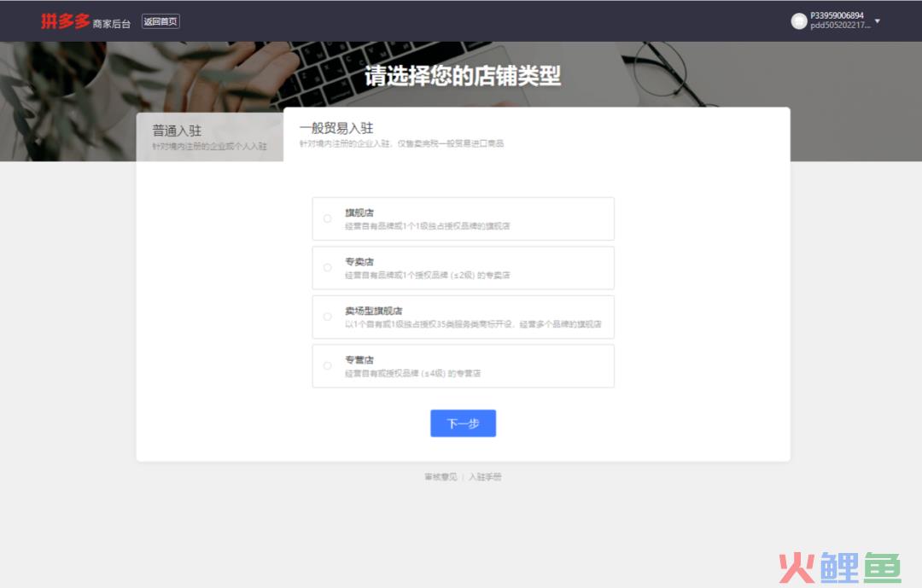Pick the 专营店 radio button
This screenshot has width=922, height=588.
click(327, 366)
